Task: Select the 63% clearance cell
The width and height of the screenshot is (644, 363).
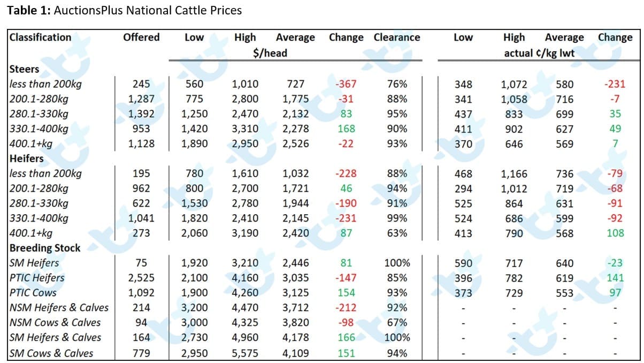Action: tap(397, 233)
